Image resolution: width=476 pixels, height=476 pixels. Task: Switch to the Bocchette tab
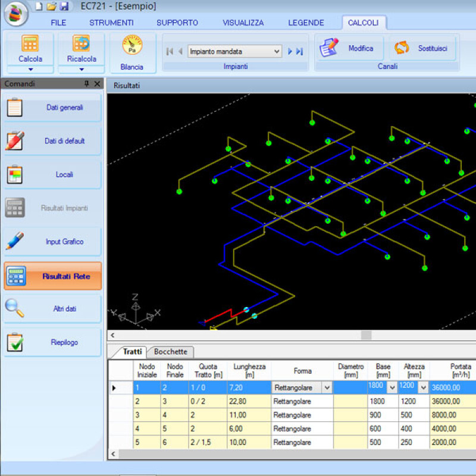(170, 352)
